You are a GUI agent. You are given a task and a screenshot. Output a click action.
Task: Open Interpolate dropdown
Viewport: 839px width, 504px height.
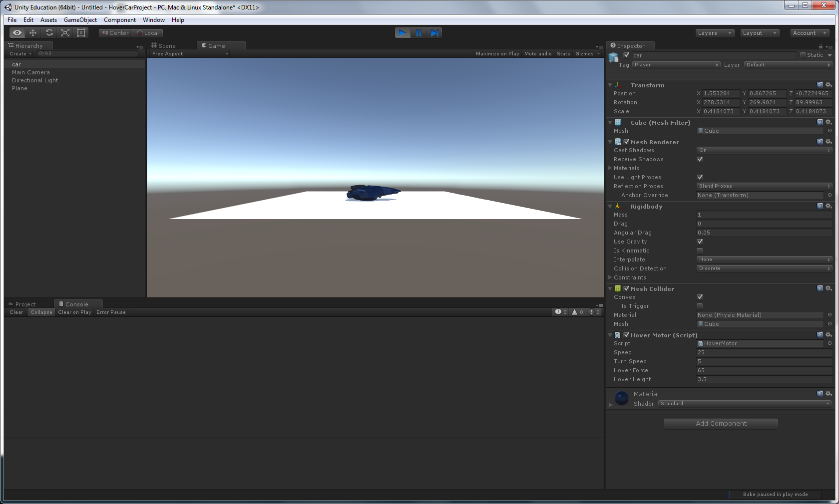[764, 259]
